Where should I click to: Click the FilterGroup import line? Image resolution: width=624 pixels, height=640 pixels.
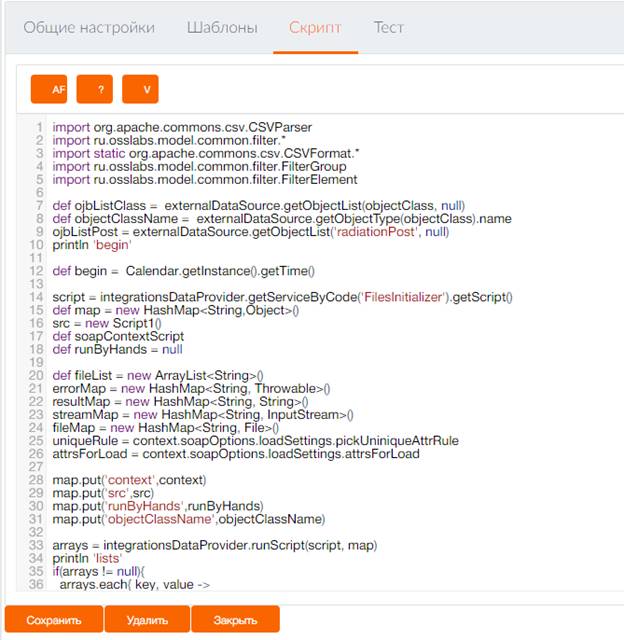tap(199, 167)
